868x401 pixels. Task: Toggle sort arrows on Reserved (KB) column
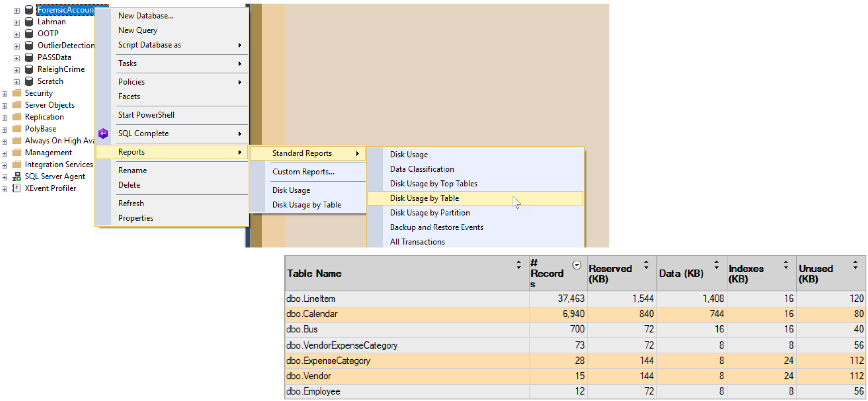click(x=646, y=265)
